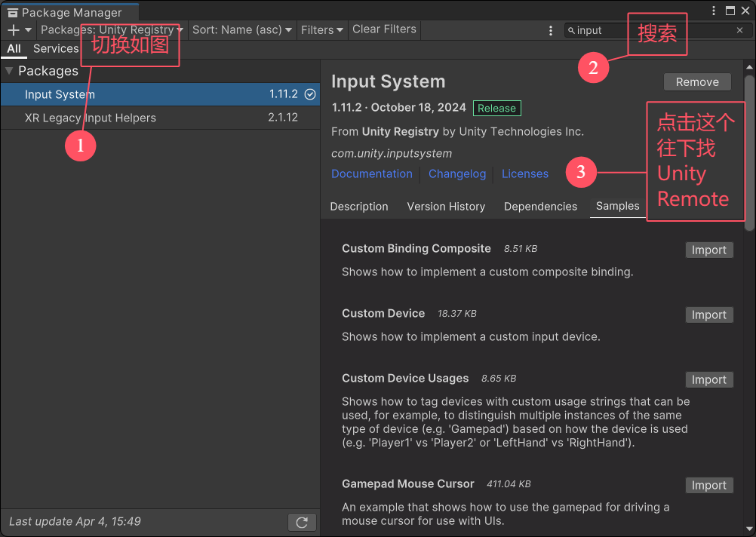Switch to the Dependencies tab

point(540,207)
